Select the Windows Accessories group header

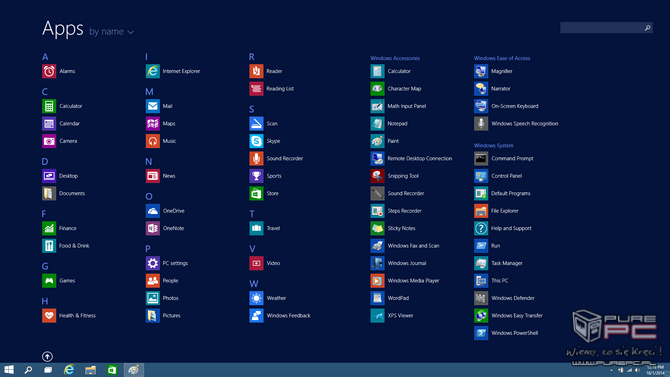pyautogui.click(x=395, y=58)
